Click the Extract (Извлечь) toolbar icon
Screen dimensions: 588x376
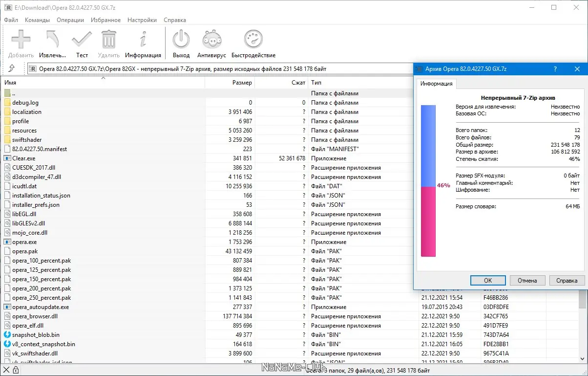[52, 39]
